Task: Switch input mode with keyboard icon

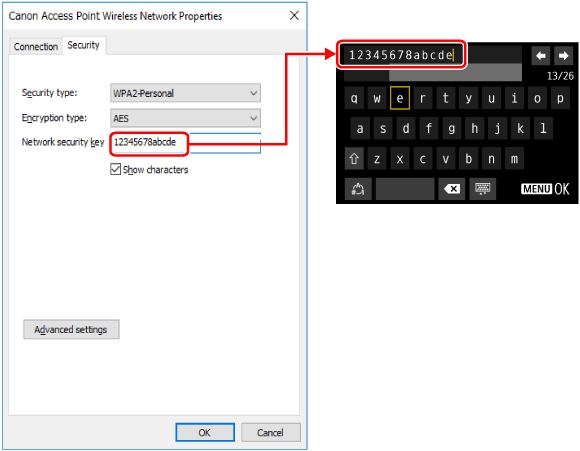Action: point(482,189)
